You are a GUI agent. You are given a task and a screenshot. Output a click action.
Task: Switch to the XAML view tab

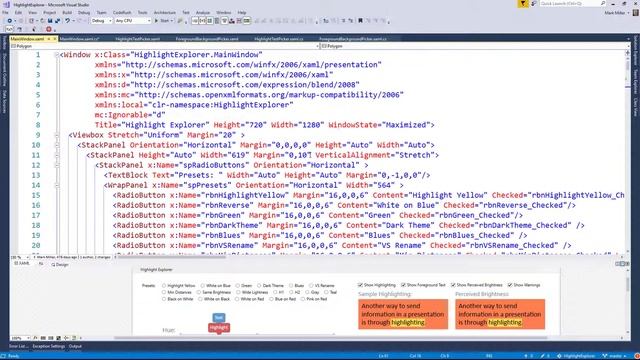(x=22, y=264)
